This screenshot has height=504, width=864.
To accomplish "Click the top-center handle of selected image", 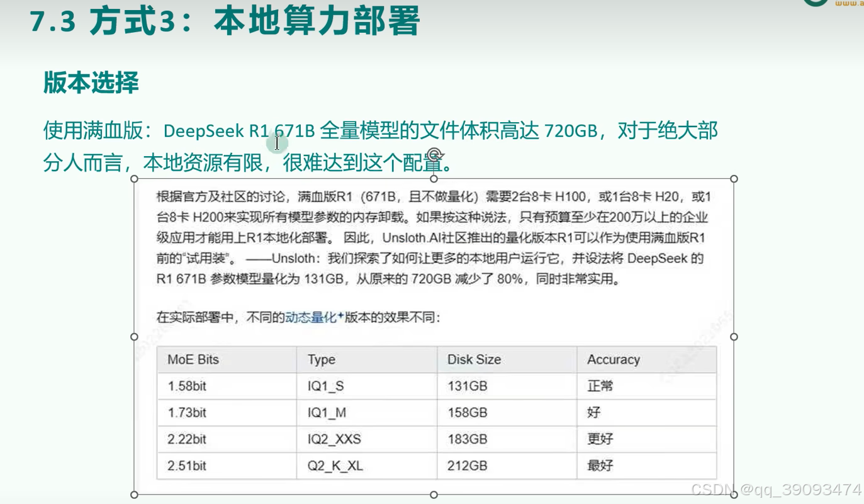I will [x=434, y=179].
